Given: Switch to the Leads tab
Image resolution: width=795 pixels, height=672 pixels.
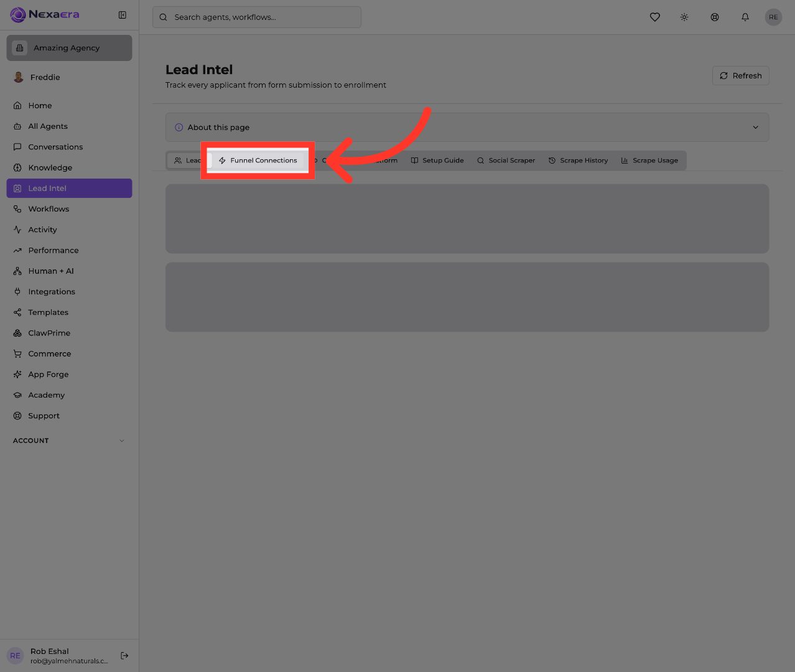Looking at the screenshot, I should click(x=189, y=161).
